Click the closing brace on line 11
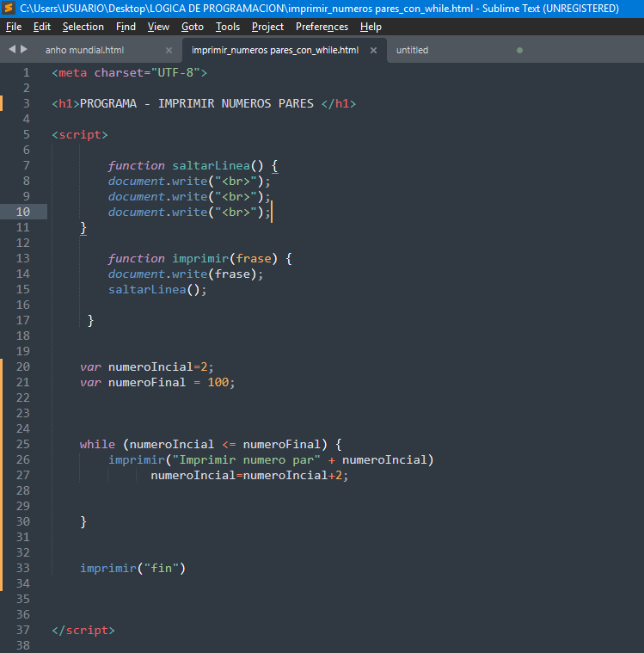 pos(83,228)
